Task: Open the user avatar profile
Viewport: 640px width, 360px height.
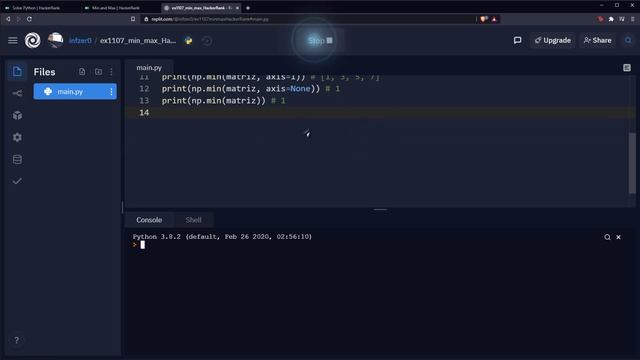Action: [56, 40]
